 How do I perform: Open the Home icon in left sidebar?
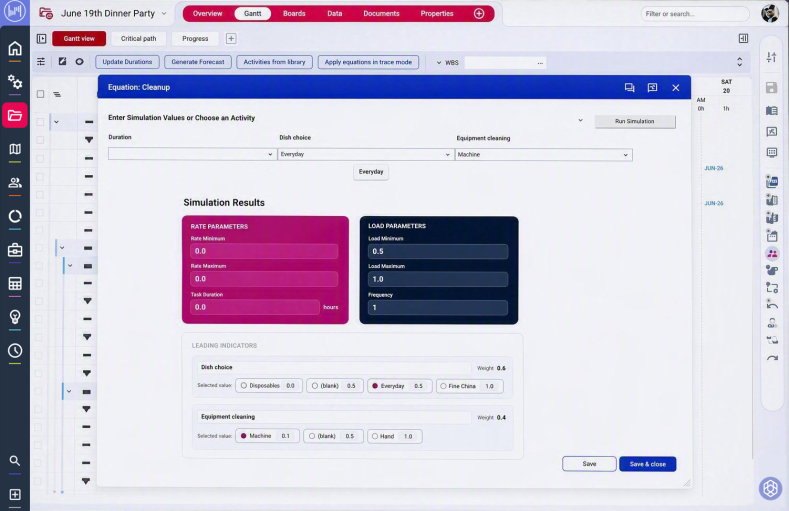point(15,48)
